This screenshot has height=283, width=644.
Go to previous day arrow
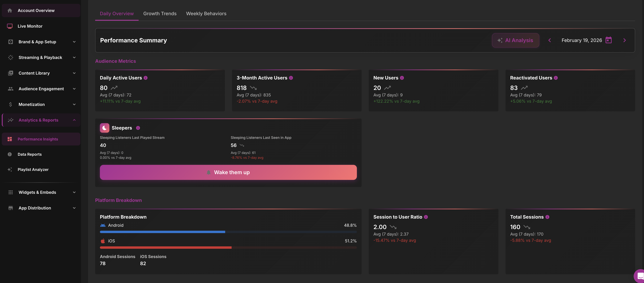(x=550, y=40)
